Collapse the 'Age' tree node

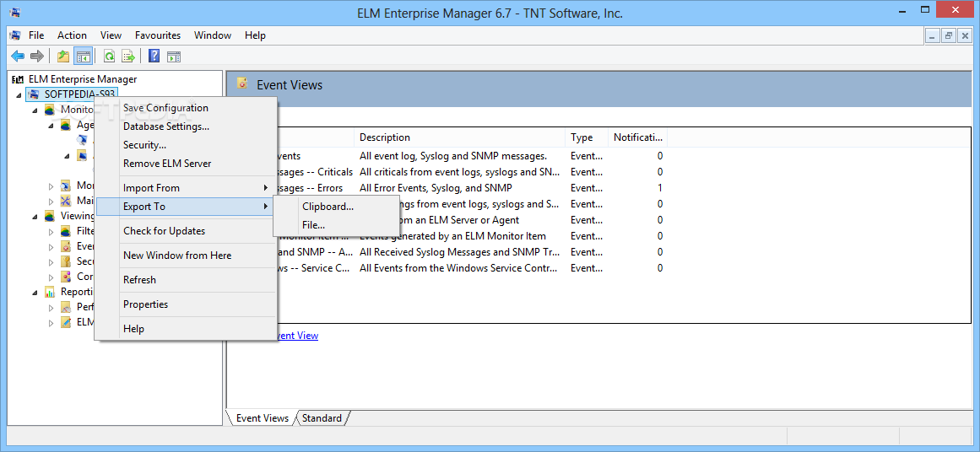pos(51,125)
